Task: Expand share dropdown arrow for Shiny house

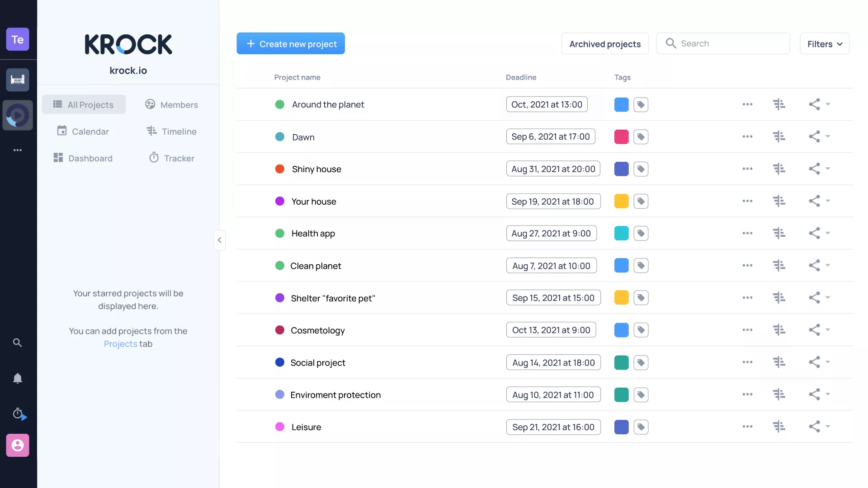Action: click(x=828, y=169)
